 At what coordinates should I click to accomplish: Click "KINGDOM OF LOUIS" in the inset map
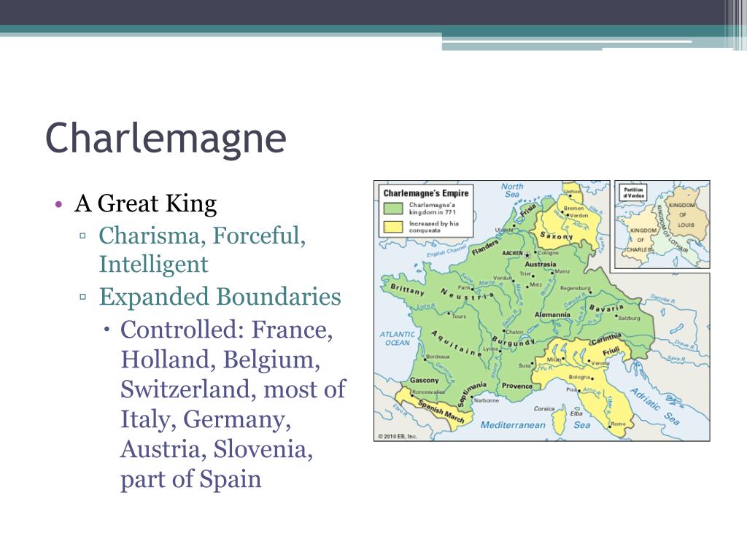(683, 215)
